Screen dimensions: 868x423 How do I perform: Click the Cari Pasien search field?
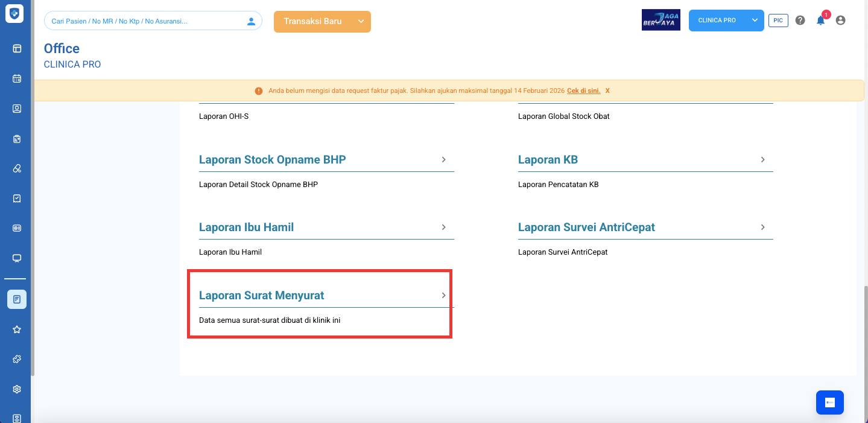[145, 21]
